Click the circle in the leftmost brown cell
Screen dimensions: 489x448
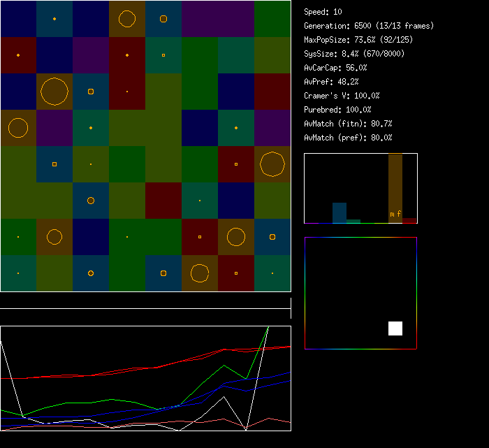coord(18,128)
